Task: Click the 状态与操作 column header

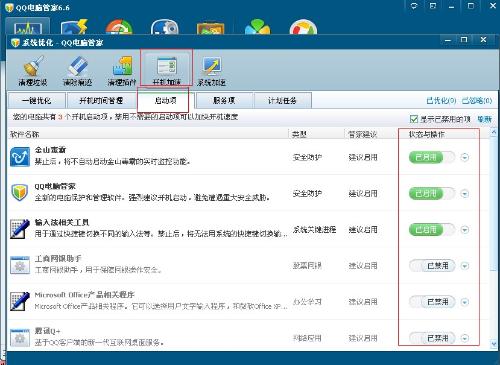Action: coord(427,134)
